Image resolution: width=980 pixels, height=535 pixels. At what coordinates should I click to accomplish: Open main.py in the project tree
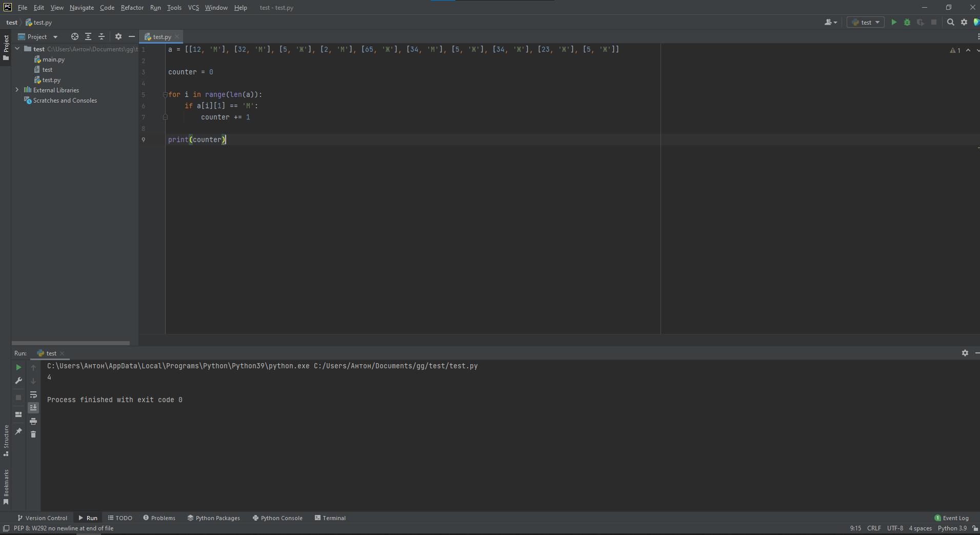click(x=53, y=60)
